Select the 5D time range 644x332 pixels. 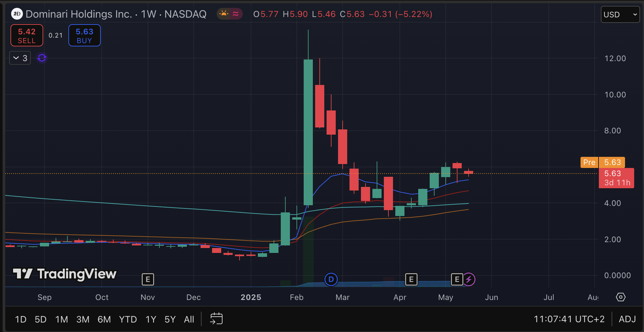pos(41,319)
